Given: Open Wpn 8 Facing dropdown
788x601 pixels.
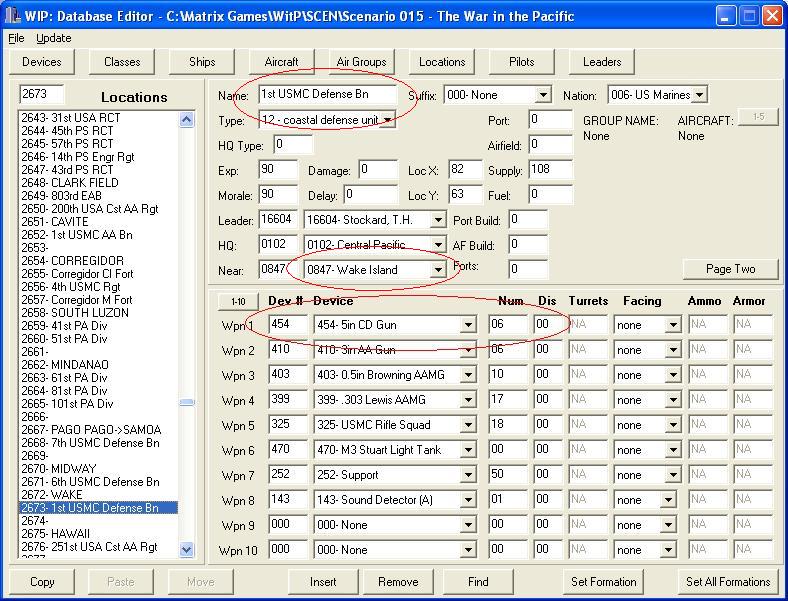Looking at the screenshot, I should click(667, 500).
